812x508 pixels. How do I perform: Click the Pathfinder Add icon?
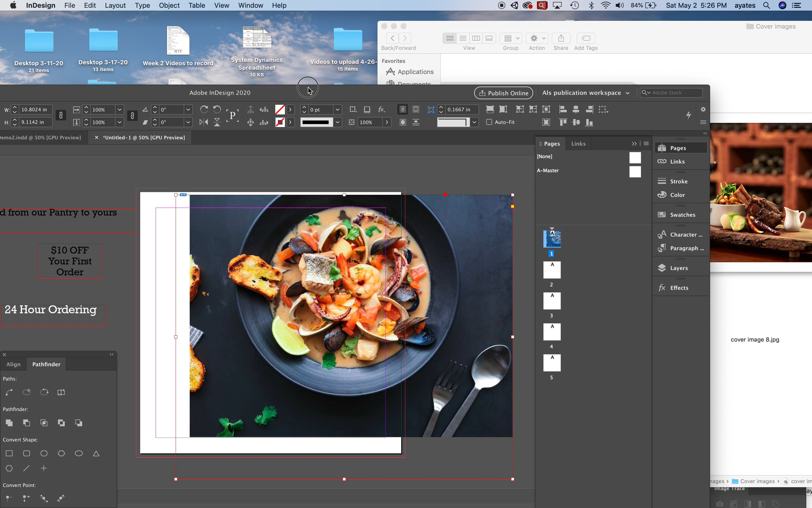pyautogui.click(x=9, y=423)
